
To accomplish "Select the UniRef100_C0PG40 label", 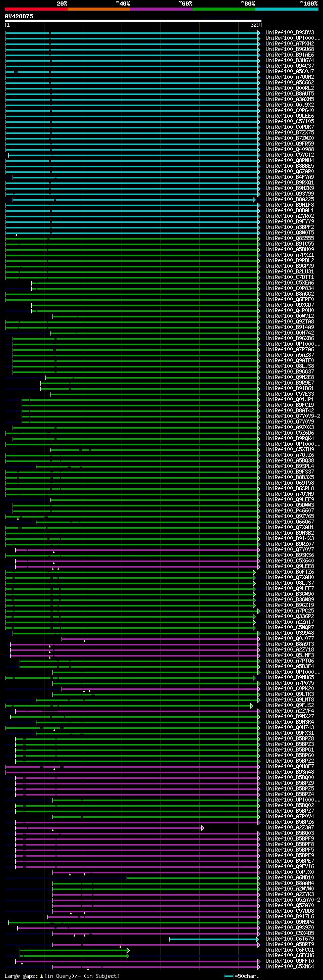I will (290, 110).
